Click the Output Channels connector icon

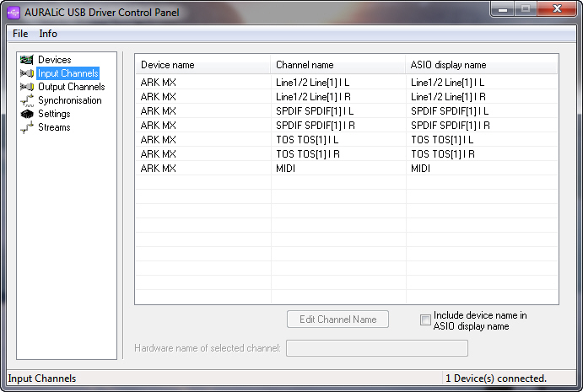[27, 87]
